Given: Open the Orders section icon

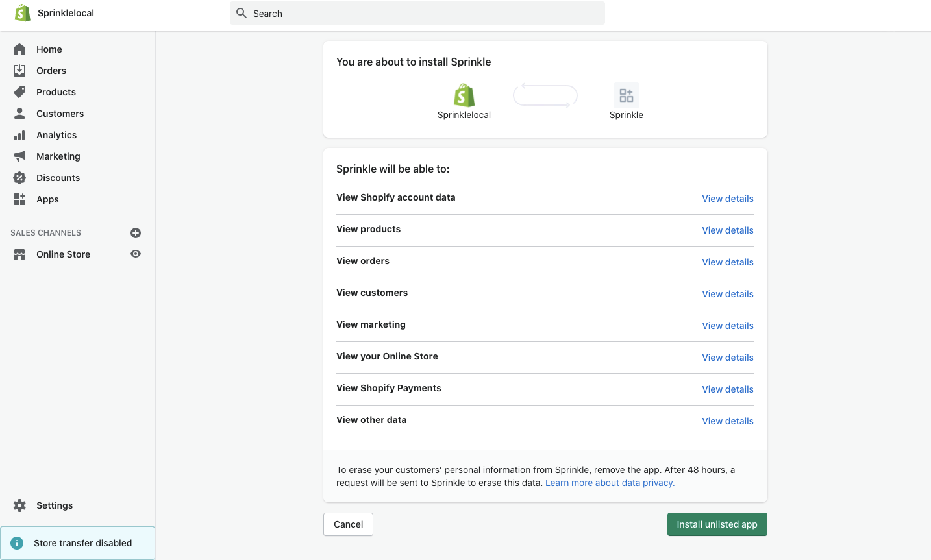Looking at the screenshot, I should point(19,71).
